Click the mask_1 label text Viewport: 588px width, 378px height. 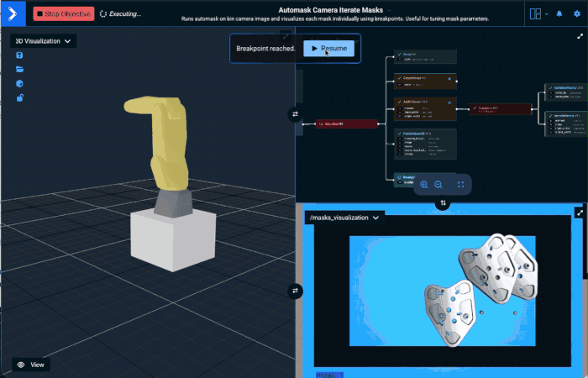point(329,375)
